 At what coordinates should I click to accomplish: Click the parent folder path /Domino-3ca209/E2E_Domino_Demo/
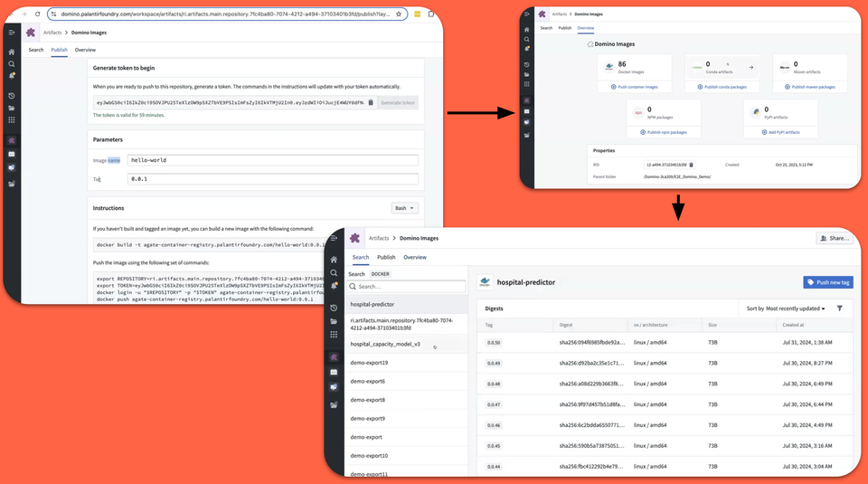pos(677,176)
